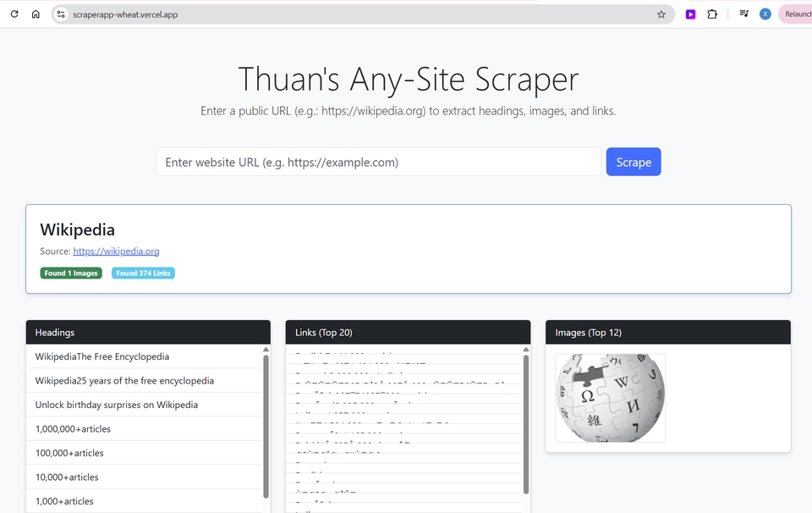Screen dimensions: 812x513
Task: Select the WikipediaThe Free Encyclopedia heading row
Action: coord(145,356)
